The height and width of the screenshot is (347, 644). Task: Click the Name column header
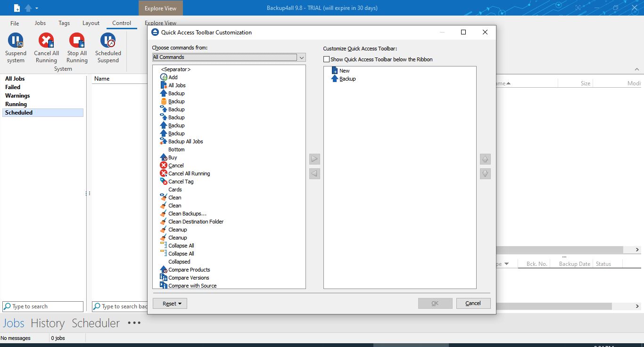(x=102, y=79)
